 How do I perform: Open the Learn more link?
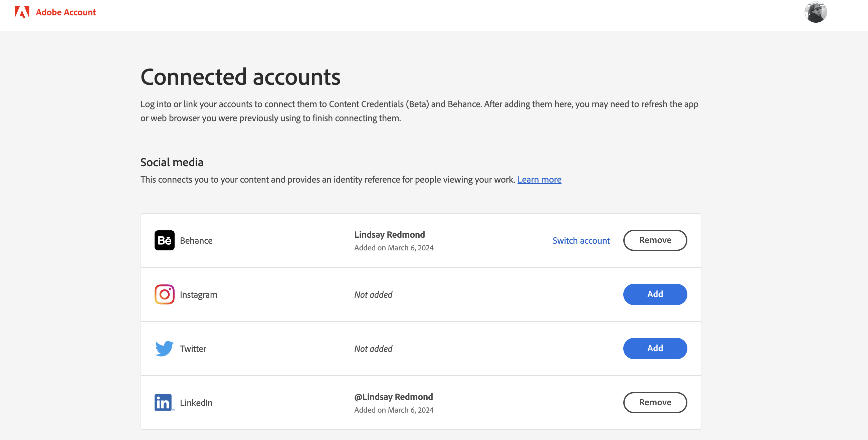click(x=539, y=180)
